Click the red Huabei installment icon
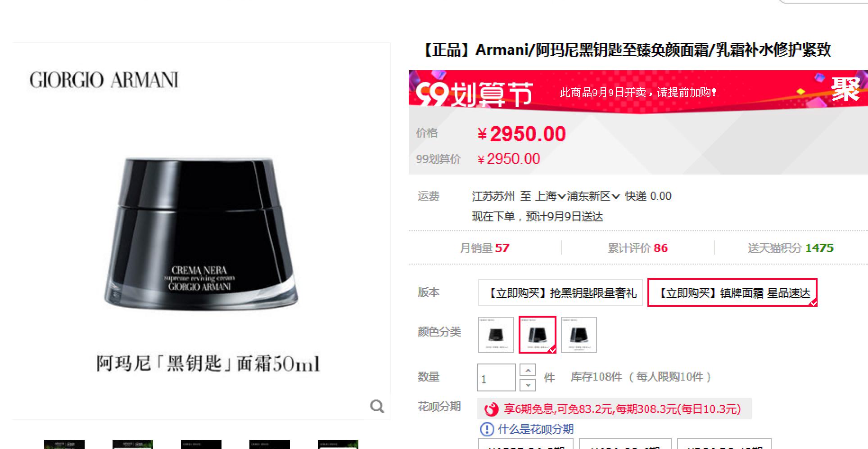This screenshot has height=449, width=868. [x=492, y=409]
